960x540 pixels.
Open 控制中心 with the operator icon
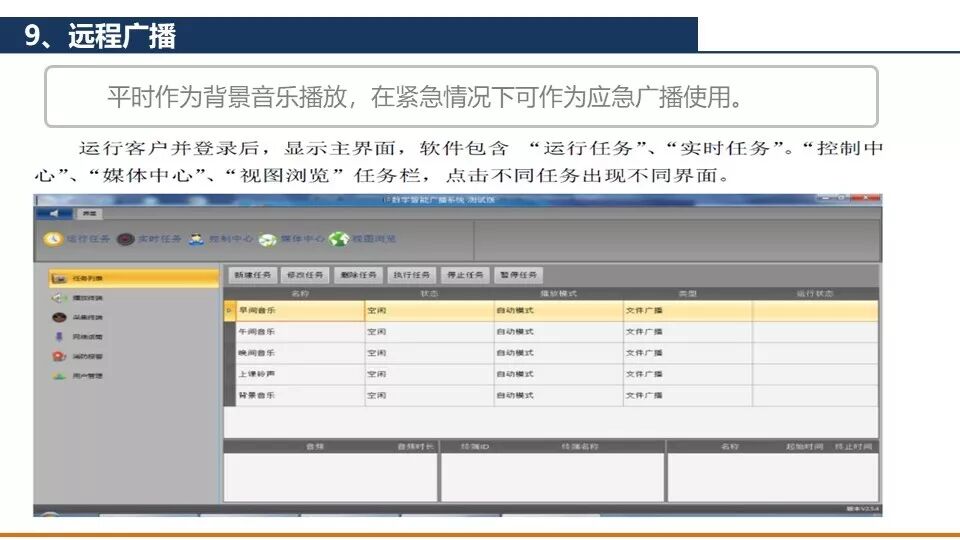(x=220, y=239)
